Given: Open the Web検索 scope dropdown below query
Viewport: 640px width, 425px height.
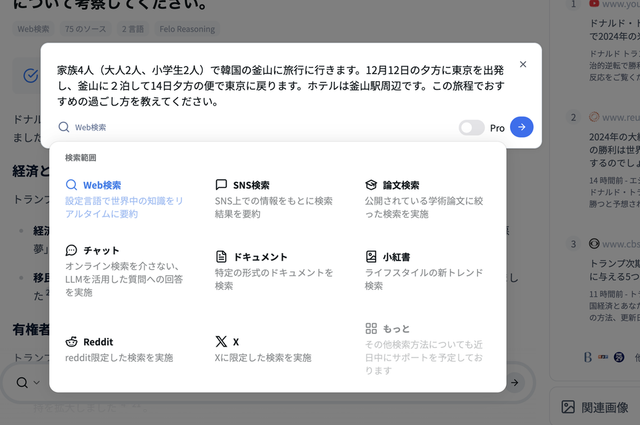Looking at the screenshot, I should [83, 128].
